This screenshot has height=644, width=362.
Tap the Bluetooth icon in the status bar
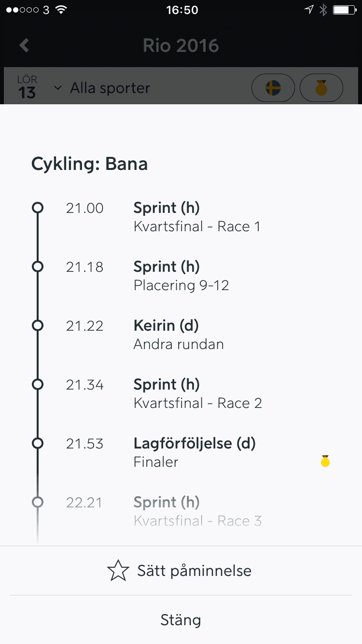click(x=323, y=10)
